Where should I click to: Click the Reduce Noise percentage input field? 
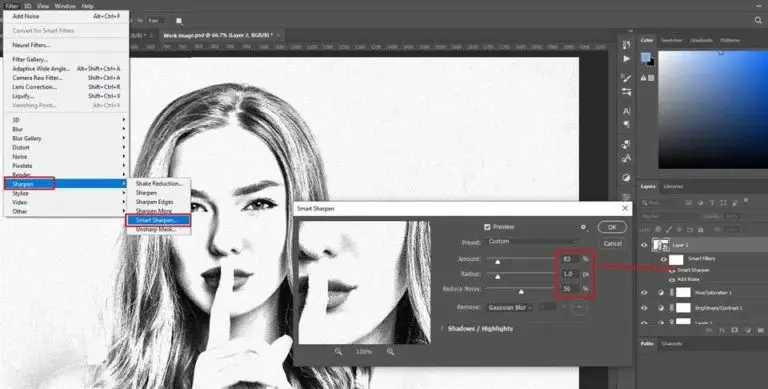tap(570, 290)
